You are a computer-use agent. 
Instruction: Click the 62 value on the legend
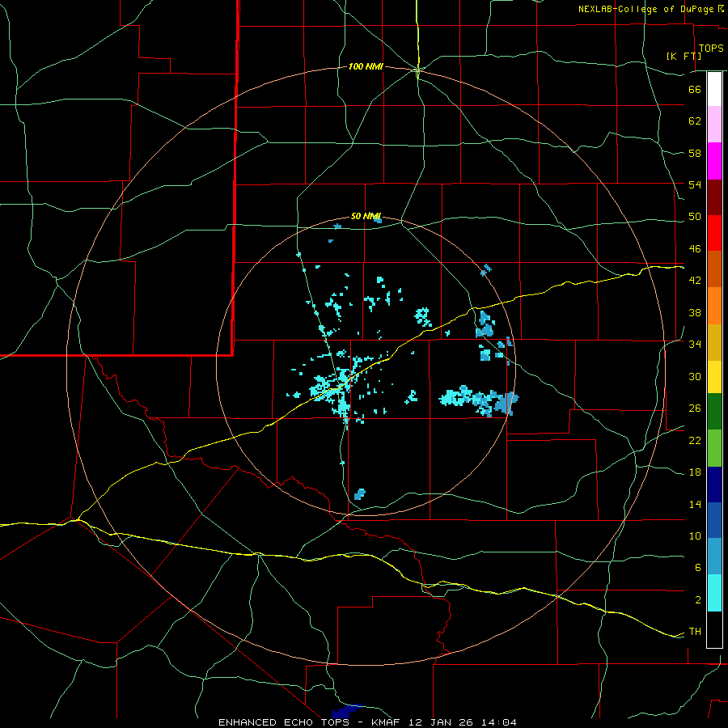(695, 121)
